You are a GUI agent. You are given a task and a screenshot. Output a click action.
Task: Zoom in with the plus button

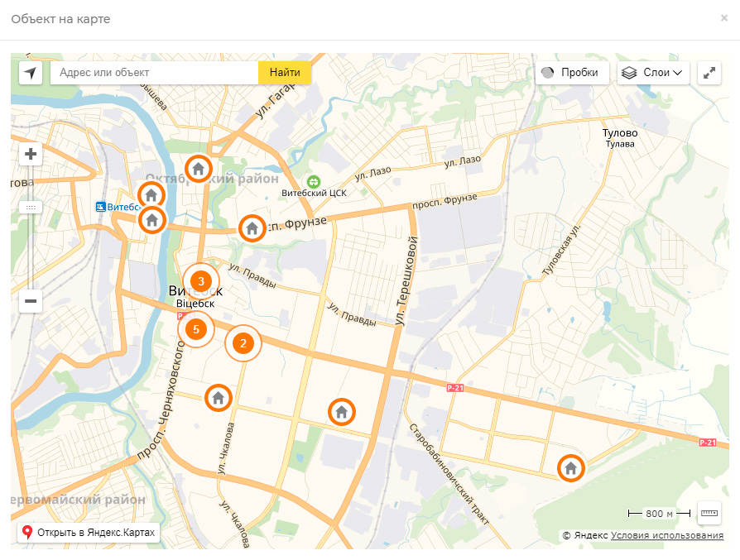tap(31, 154)
